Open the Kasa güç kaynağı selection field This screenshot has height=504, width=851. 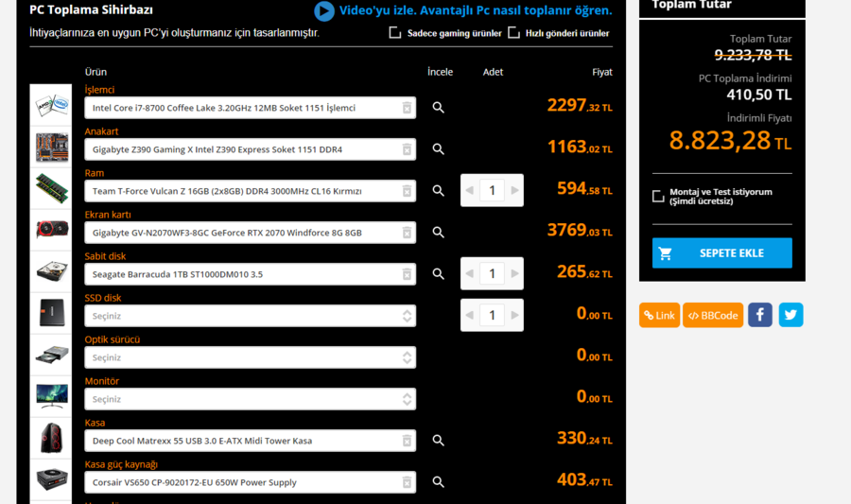tap(251, 482)
